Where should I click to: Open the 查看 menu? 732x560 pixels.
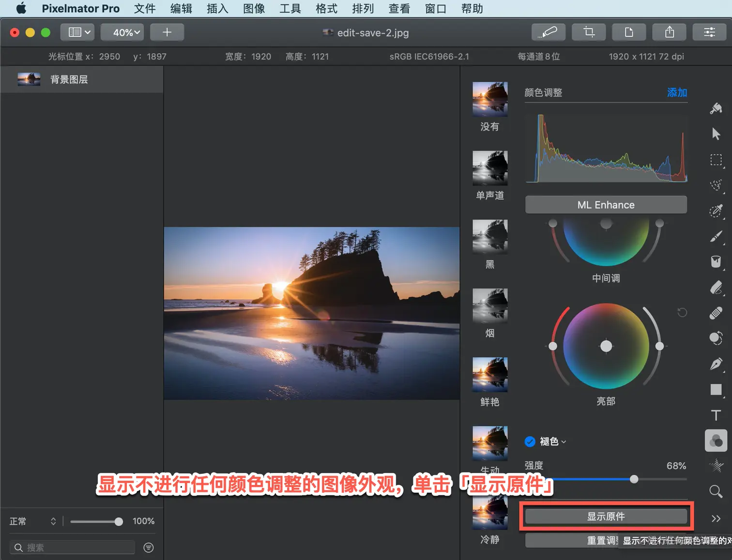399,8
